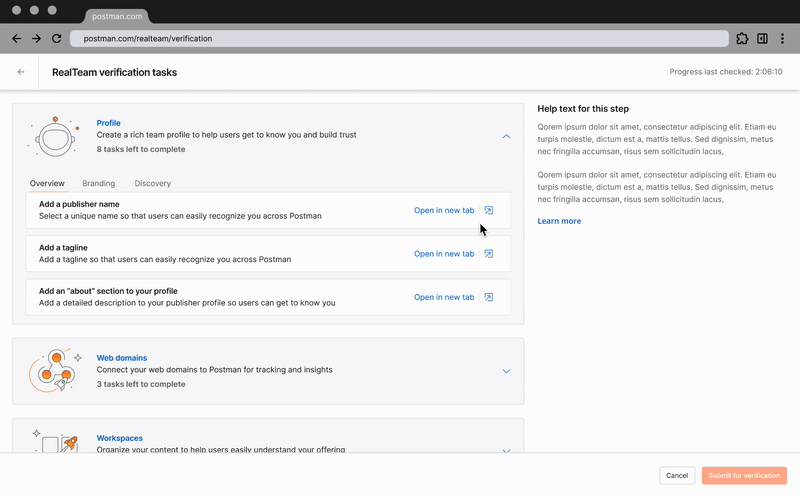Viewport: 800px width, 496px height.
Task: Toggle the browser side panel icon
Action: [x=762, y=38]
